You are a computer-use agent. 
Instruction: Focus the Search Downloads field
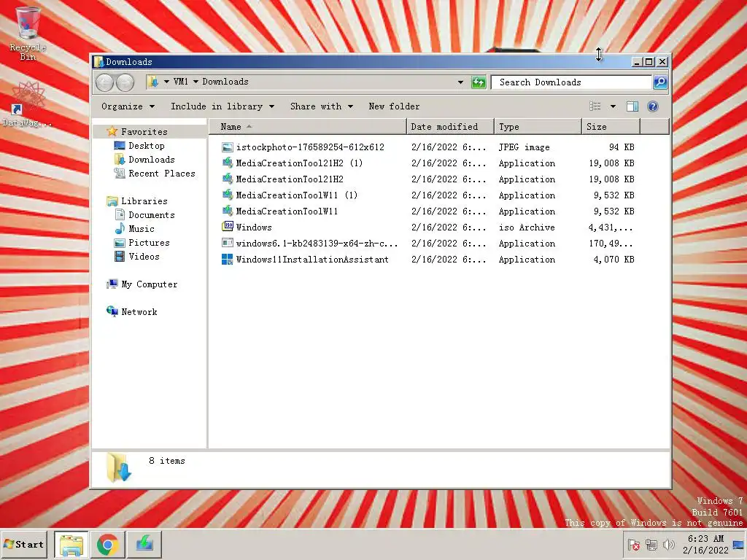point(571,82)
